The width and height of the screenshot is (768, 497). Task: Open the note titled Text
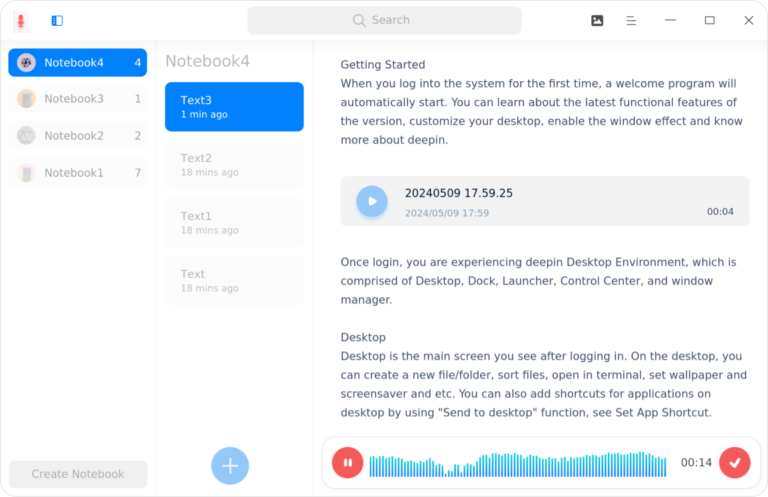coord(234,280)
